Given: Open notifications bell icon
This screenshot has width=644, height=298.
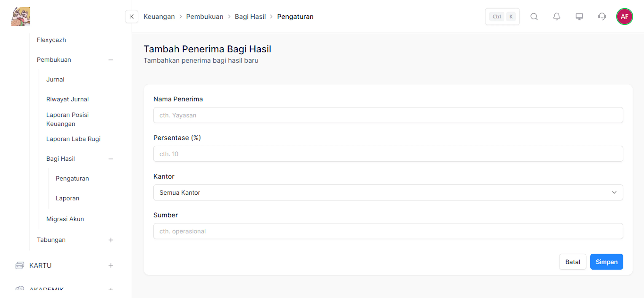Looking at the screenshot, I should coord(556,16).
